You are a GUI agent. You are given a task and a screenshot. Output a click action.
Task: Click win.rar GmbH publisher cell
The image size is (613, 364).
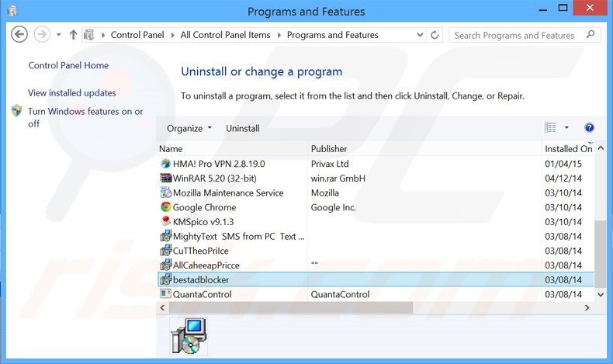tap(338, 179)
